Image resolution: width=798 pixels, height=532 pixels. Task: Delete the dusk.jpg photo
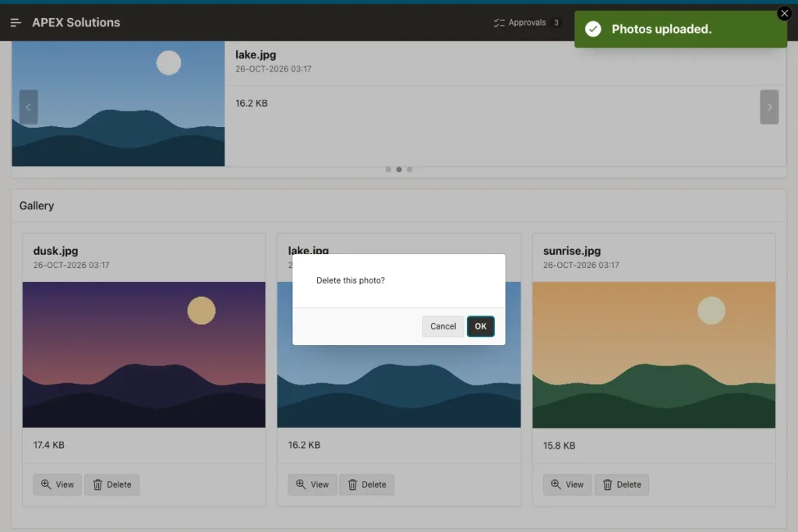112,484
